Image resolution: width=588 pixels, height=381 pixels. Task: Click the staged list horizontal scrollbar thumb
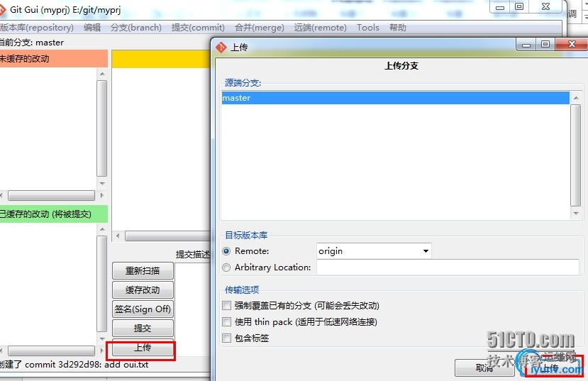(51, 351)
